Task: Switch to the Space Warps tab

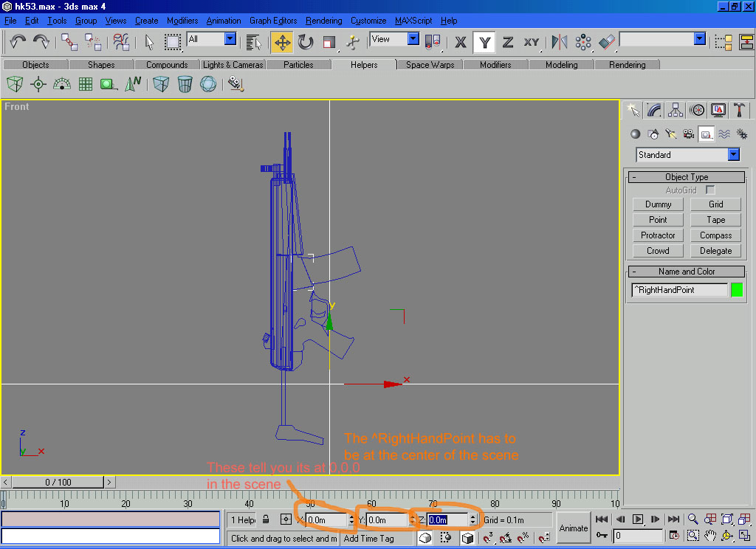Action: 430,65
